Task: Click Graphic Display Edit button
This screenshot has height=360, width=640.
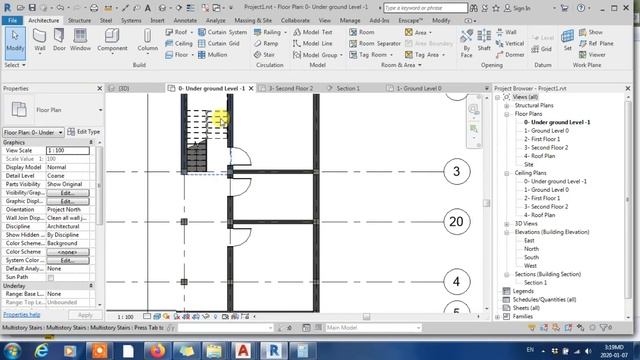Action: coord(68,201)
